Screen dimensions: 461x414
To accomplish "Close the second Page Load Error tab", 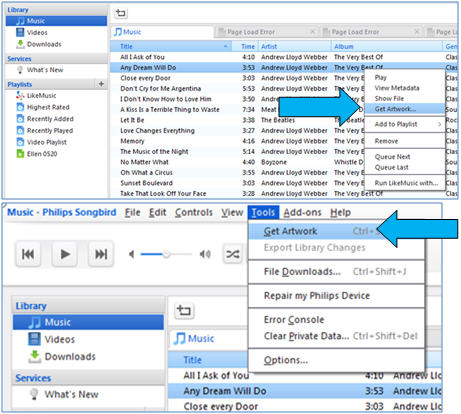I will click(417, 32).
